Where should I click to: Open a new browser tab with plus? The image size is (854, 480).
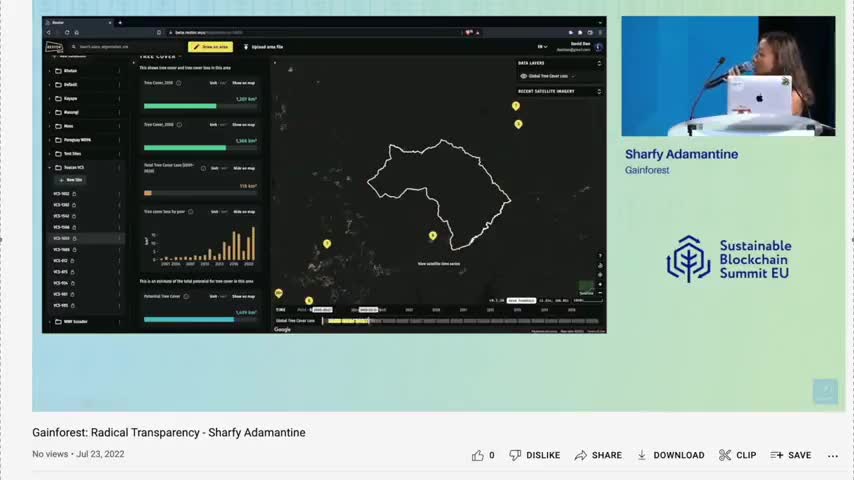(120, 23)
